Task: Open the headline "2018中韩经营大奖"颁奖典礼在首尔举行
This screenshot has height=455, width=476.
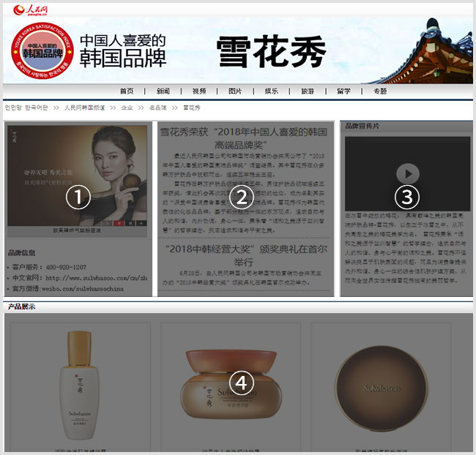Action: [246, 255]
